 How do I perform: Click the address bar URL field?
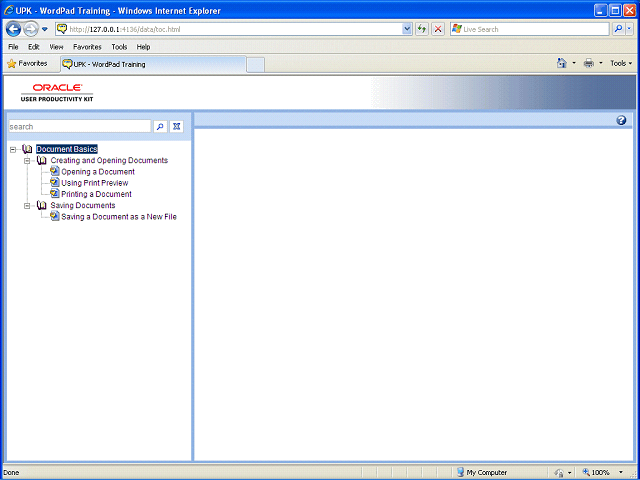(229, 29)
